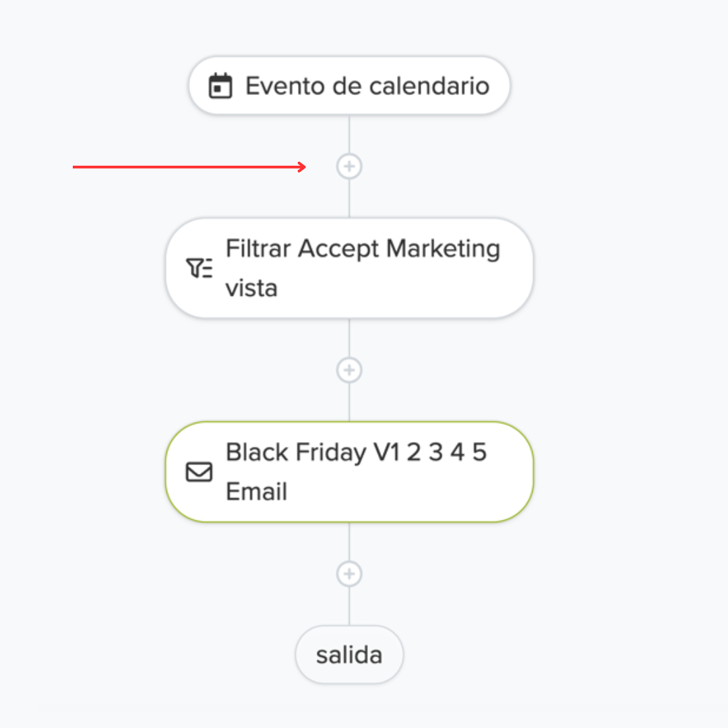Click the connector line entering the Filtrar node
Screen dimensions: 728x728
pos(349,199)
